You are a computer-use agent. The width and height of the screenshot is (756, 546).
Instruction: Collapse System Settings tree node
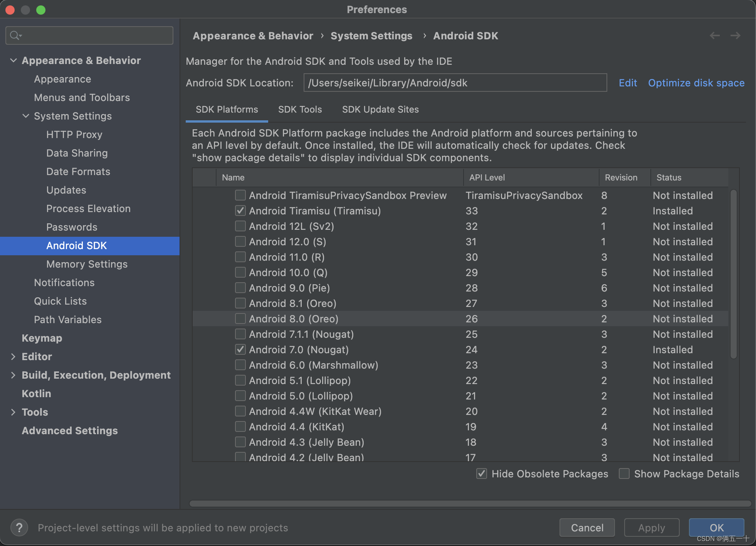(26, 116)
